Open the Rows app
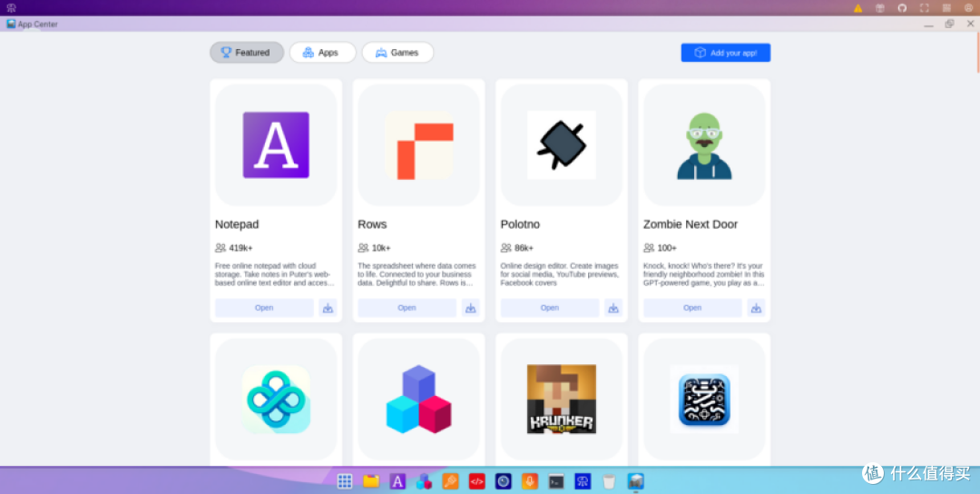The width and height of the screenshot is (980, 494). (407, 308)
